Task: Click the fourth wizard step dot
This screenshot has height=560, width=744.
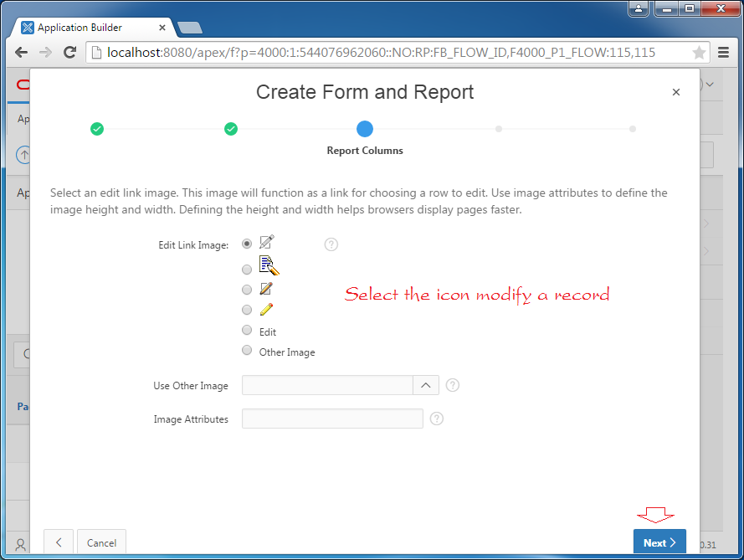Action: pos(499,129)
